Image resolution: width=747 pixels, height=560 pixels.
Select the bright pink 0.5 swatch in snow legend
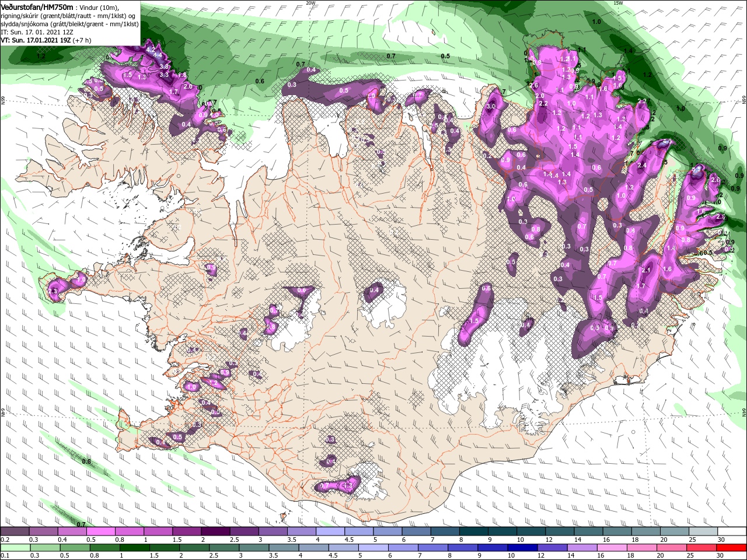click(x=101, y=531)
